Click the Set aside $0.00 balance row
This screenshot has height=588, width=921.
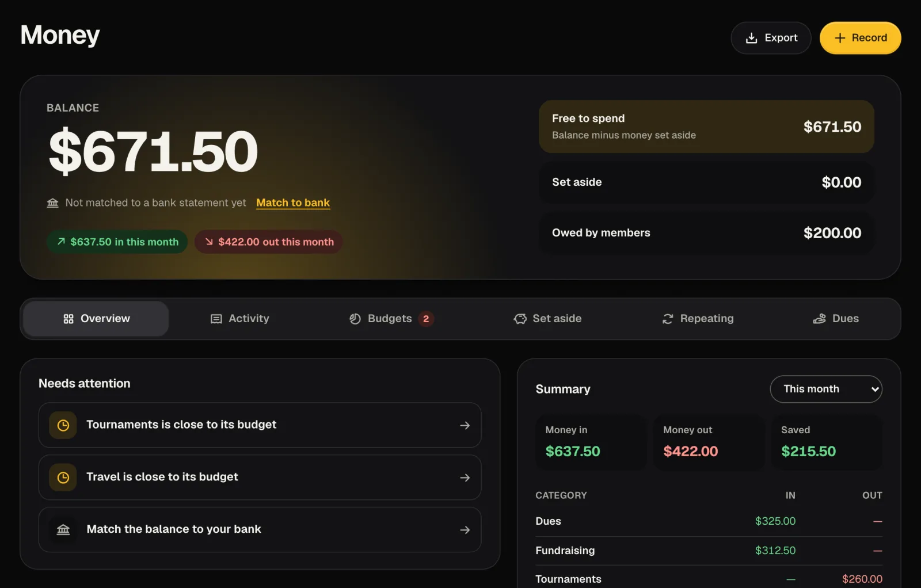(706, 182)
